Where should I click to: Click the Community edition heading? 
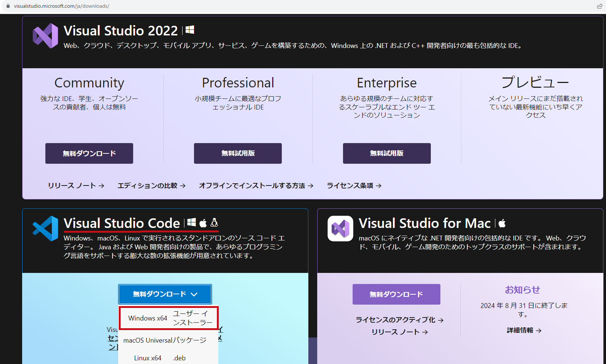[x=89, y=83]
